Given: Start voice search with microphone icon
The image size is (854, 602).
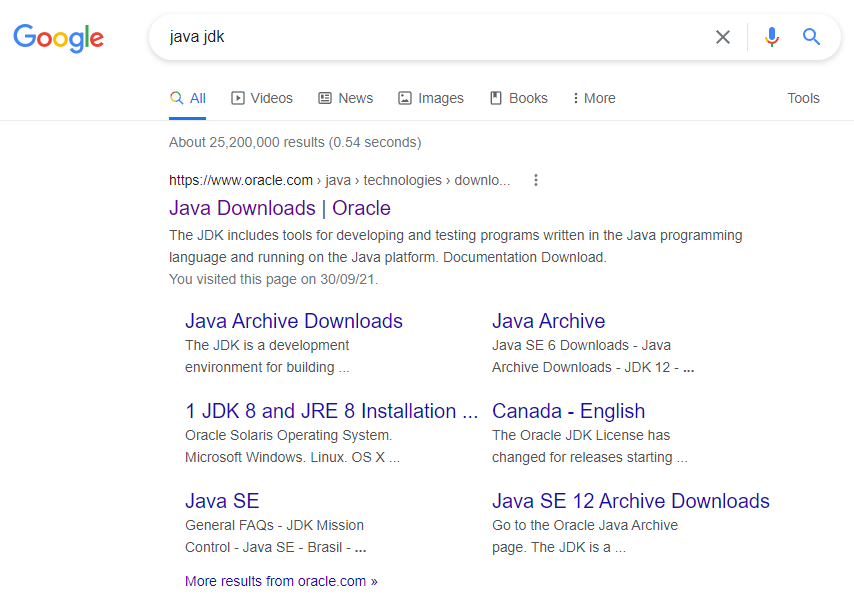Looking at the screenshot, I should pos(771,37).
